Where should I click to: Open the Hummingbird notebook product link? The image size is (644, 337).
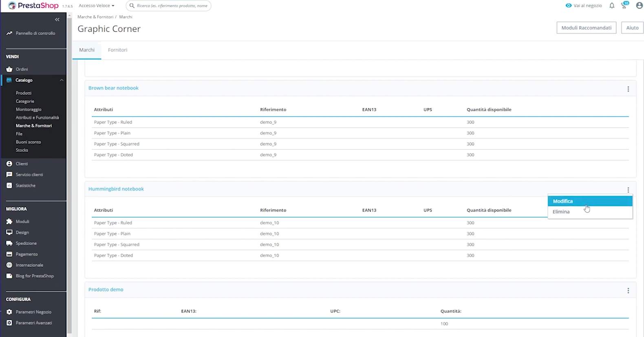(116, 189)
